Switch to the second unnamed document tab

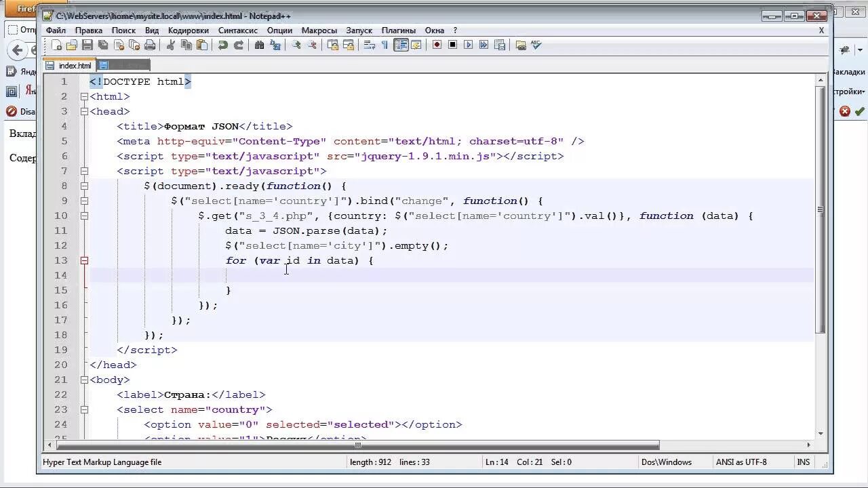coord(123,66)
